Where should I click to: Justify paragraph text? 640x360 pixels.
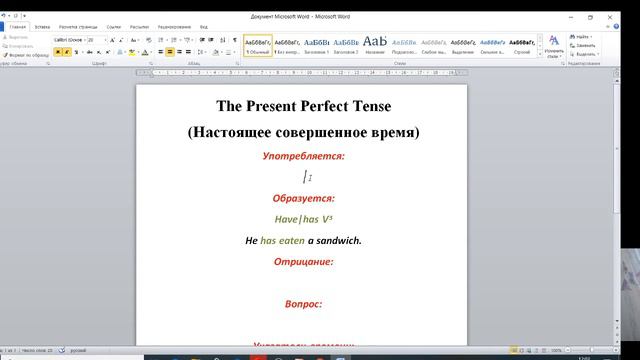(188, 52)
